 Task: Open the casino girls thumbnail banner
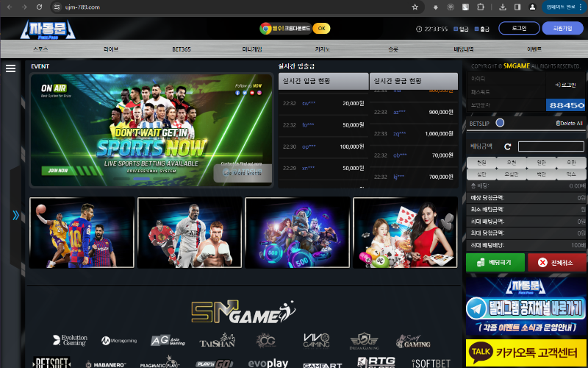(x=405, y=233)
